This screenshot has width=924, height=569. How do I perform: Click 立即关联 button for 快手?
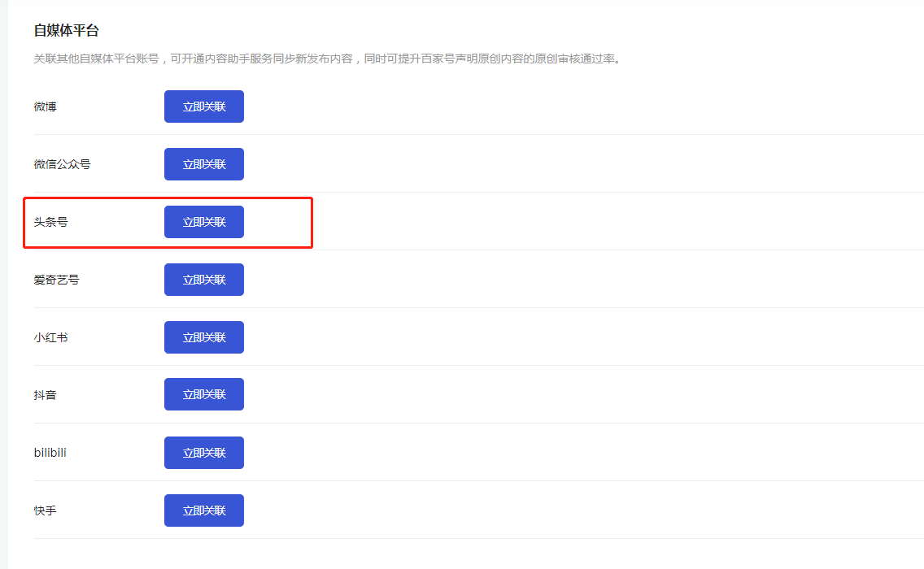point(204,510)
